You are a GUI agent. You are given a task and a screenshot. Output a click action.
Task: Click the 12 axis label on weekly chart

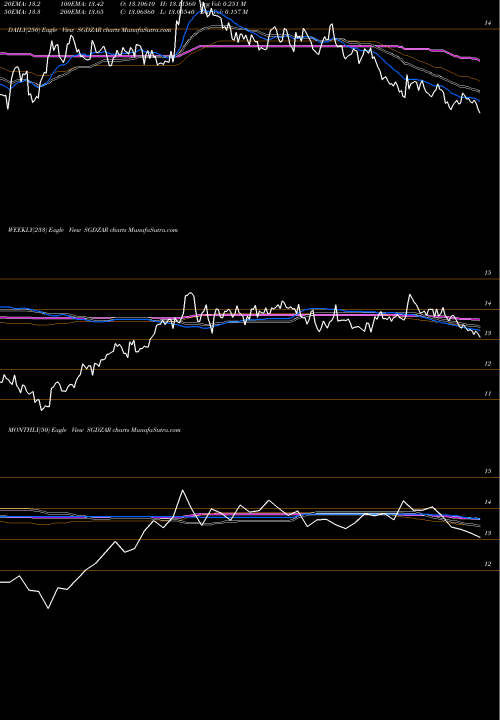point(488,364)
